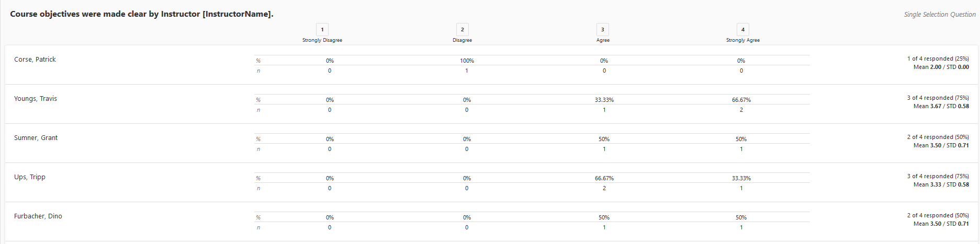This screenshot has width=980, height=244.
Task: Select instructor name Ups, Tripp
Action: 30,177
